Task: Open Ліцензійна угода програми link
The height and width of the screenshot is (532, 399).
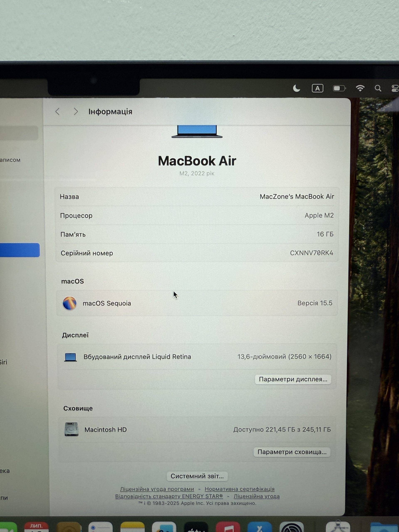Action: pos(157,489)
